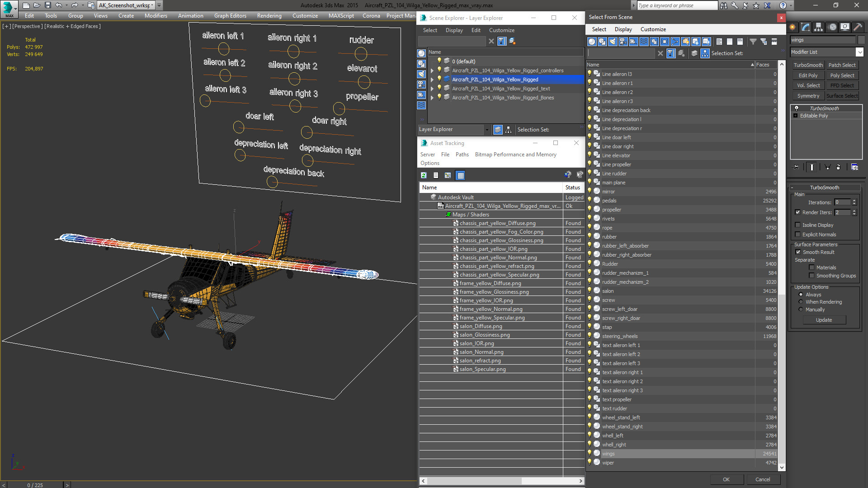Click the Update button in TurboSmooth
This screenshot has height=488, width=868.
tap(824, 319)
